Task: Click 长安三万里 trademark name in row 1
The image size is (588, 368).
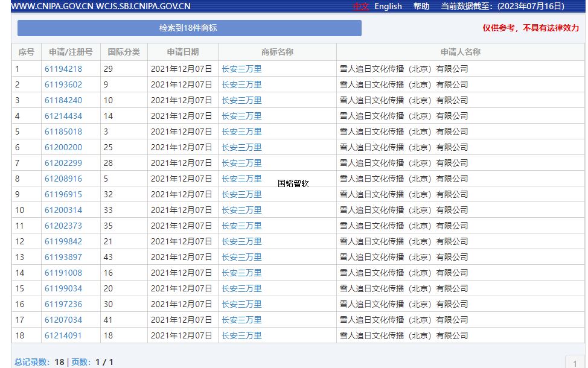Action: [241, 69]
